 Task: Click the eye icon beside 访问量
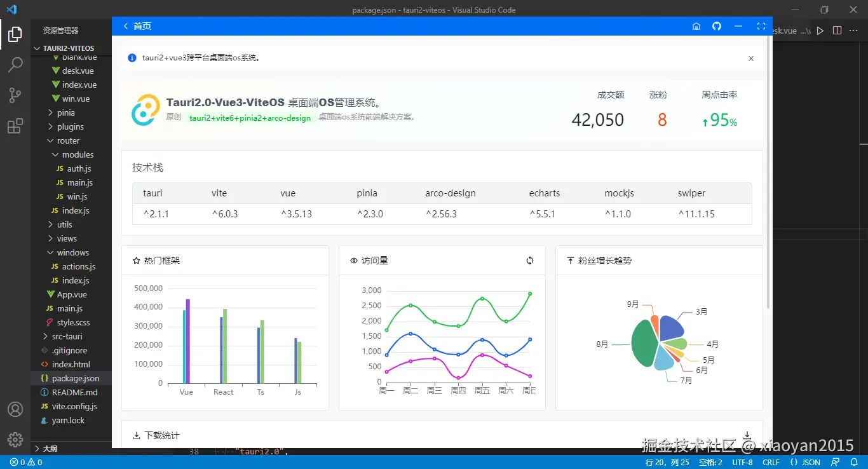(354, 261)
